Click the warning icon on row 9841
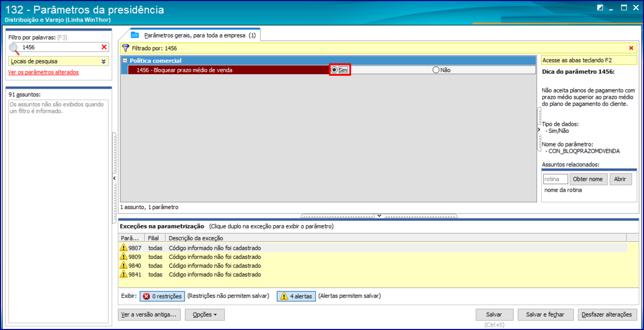This screenshot has width=644, height=330. [123, 274]
